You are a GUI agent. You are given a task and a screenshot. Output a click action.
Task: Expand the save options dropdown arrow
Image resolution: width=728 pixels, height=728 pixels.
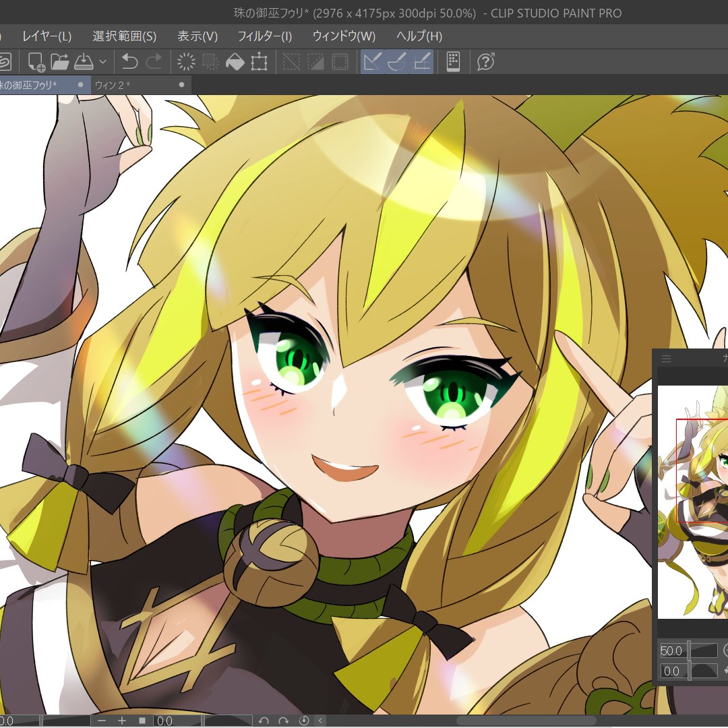click(x=103, y=62)
